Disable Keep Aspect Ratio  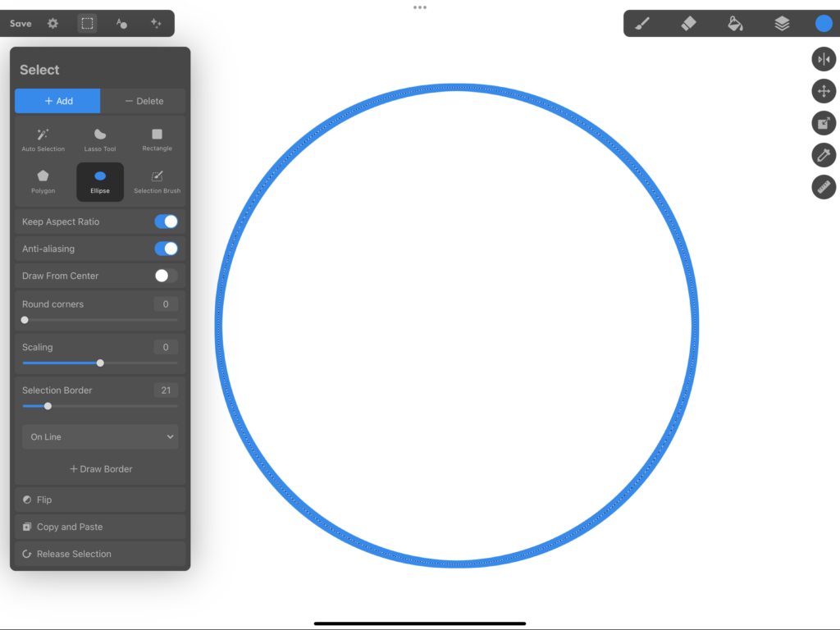(167, 221)
